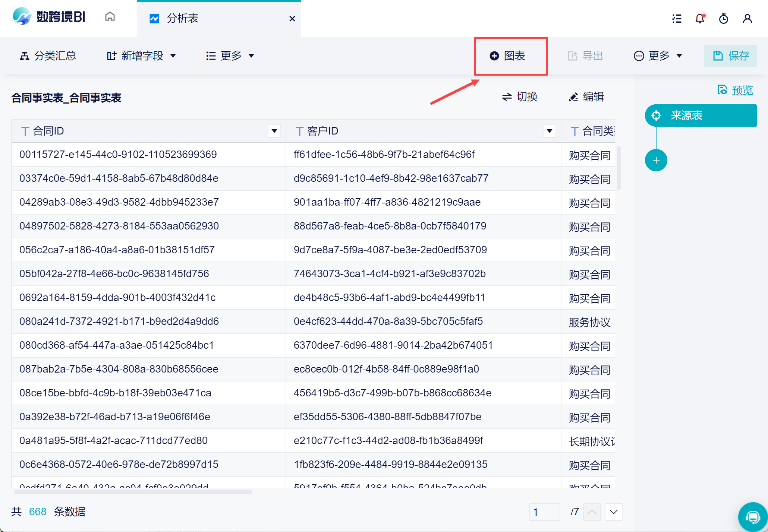The width and height of the screenshot is (768, 532).
Task: Open the right-side 更多 menu
Action: [x=658, y=56]
